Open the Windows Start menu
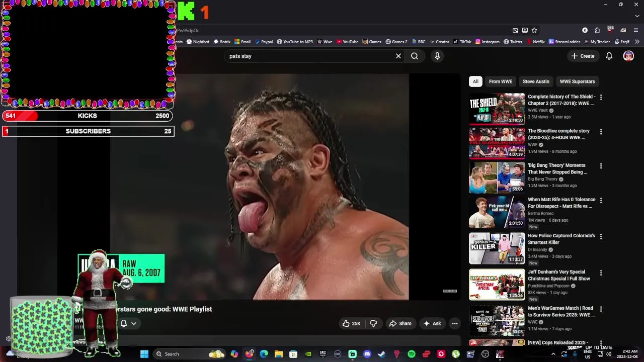This screenshot has height=362, width=644. tap(144, 354)
